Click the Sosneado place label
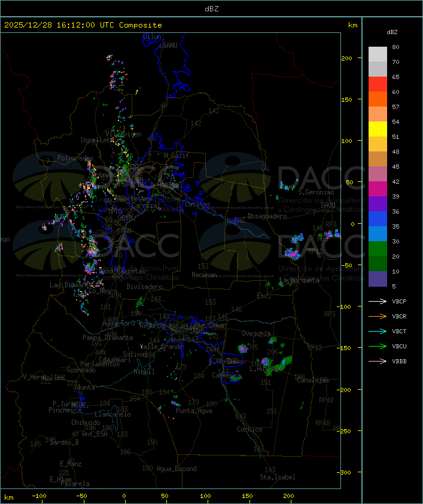The image size is (423, 504). [81, 370]
